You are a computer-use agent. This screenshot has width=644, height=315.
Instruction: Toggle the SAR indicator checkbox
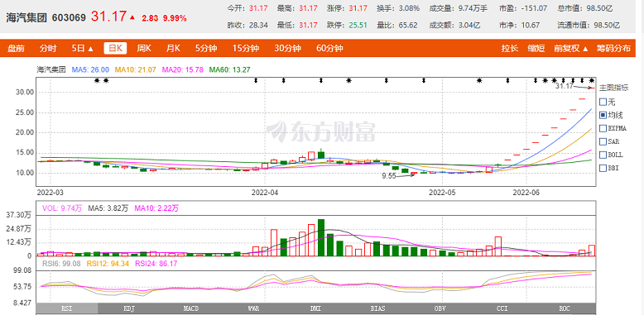click(x=603, y=141)
